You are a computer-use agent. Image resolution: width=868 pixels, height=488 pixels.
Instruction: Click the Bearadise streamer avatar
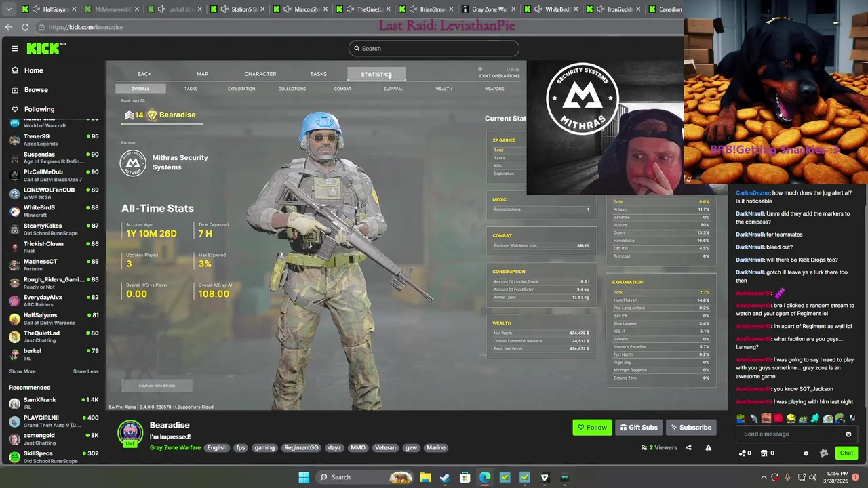click(131, 434)
